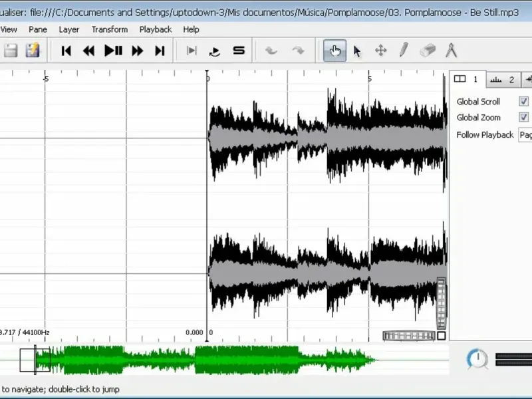Switch to layer tab 2 (time ruler)
Image resolution: width=532 pixels, height=399 pixels.
tap(503, 80)
